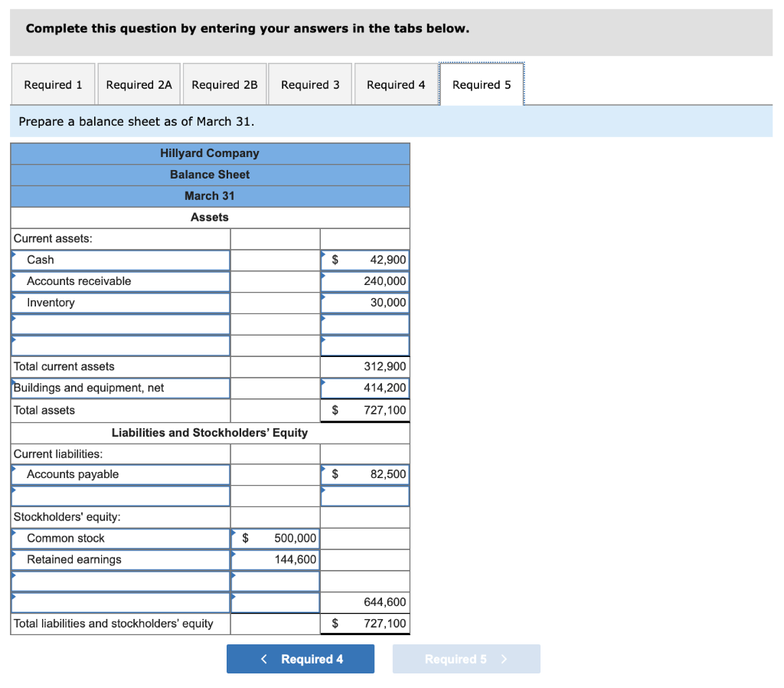Switch to the Required 2A tab
Screen dimensions: 784x688
pyautogui.click(x=139, y=84)
